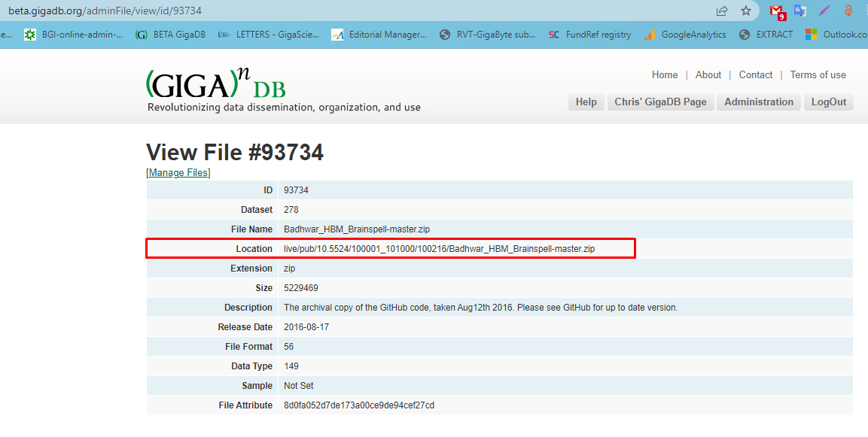The height and width of the screenshot is (437, 868).
Task: Open the Google Translate extension icon
Action: [799, 11]
